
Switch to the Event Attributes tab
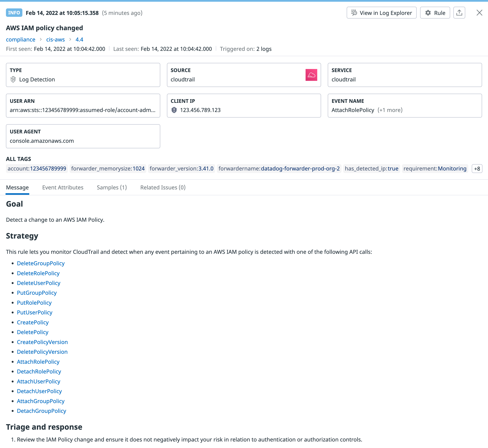click(x=63, y=187)
